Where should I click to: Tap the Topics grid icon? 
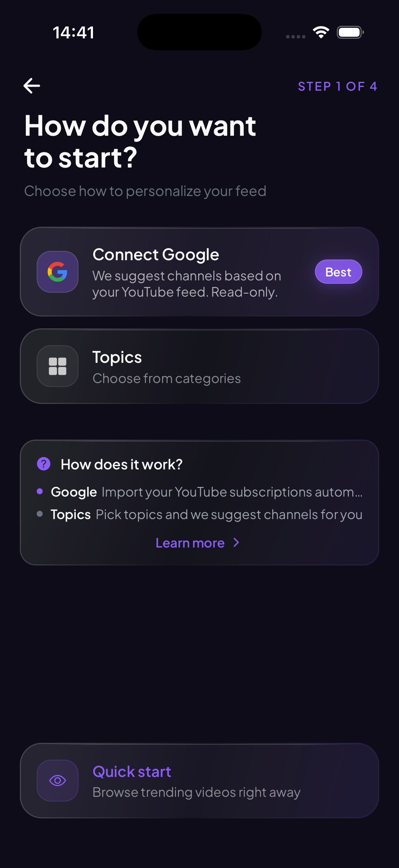tap(58, 366)
